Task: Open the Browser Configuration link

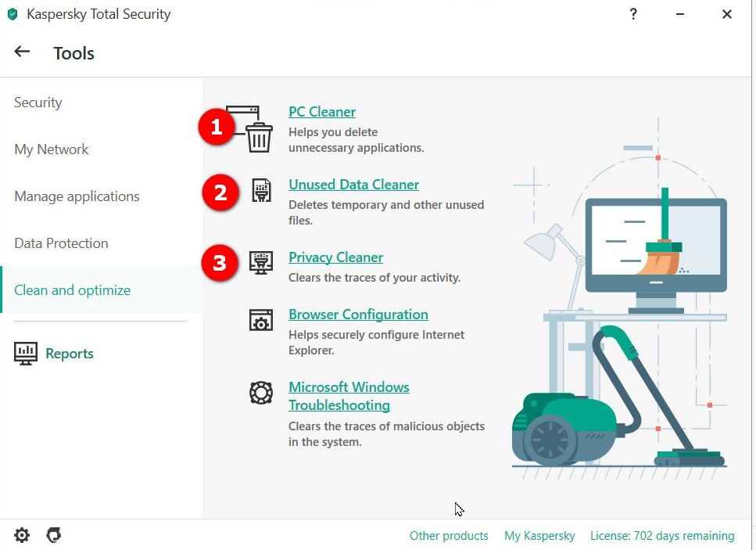Action: 358,314
